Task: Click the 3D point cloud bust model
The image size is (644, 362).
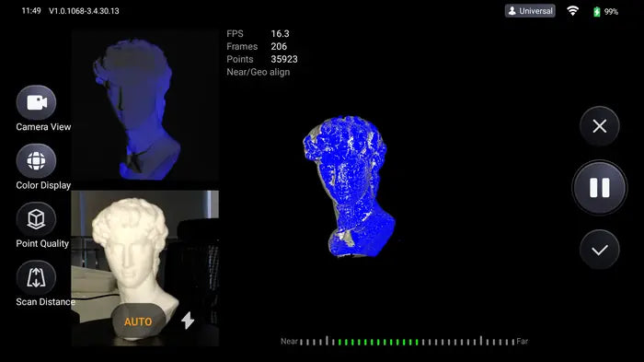Action: 350,186
